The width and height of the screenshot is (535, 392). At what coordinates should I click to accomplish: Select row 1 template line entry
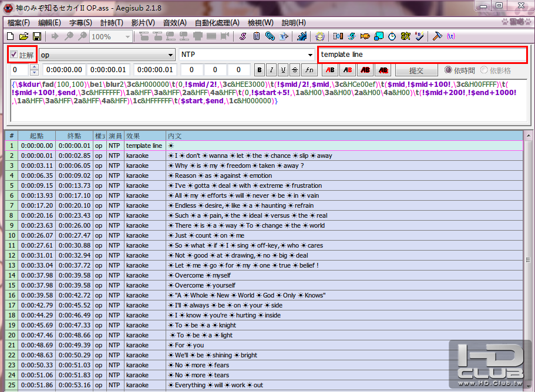264,146
